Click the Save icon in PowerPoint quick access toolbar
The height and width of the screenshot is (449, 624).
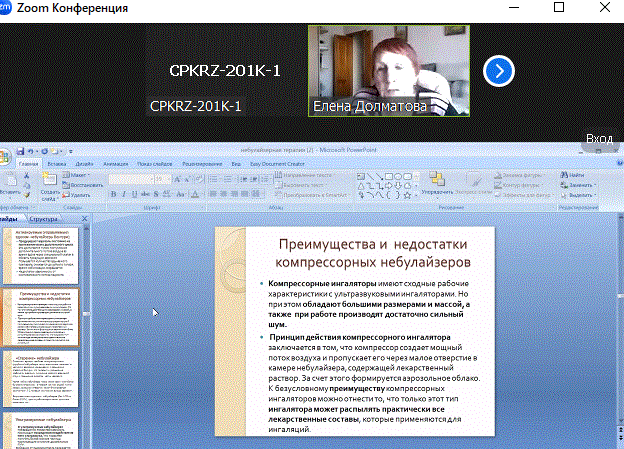20,151
